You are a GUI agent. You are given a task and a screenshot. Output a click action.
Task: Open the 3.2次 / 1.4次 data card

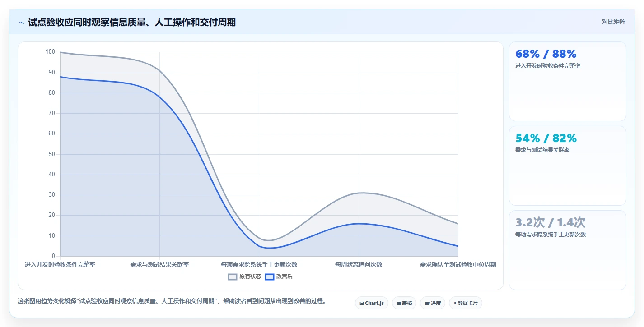coord(568,250)
